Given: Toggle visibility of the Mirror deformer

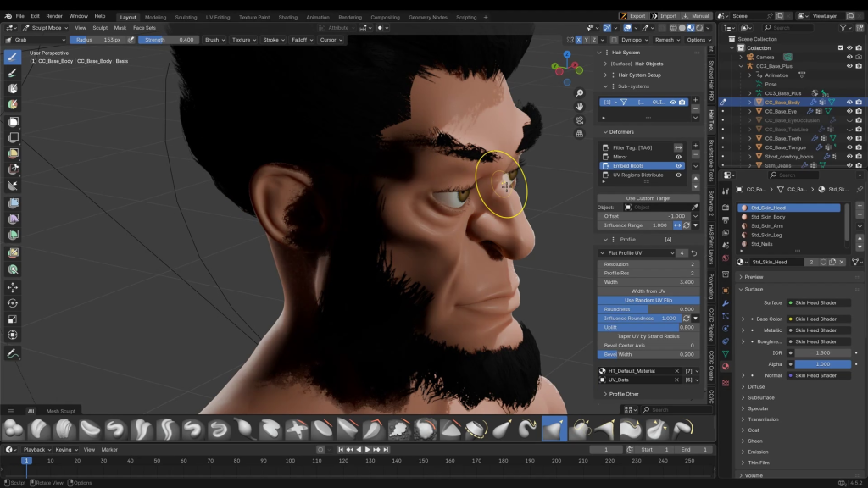Looking at the screenshot, I should coord(678,157).
